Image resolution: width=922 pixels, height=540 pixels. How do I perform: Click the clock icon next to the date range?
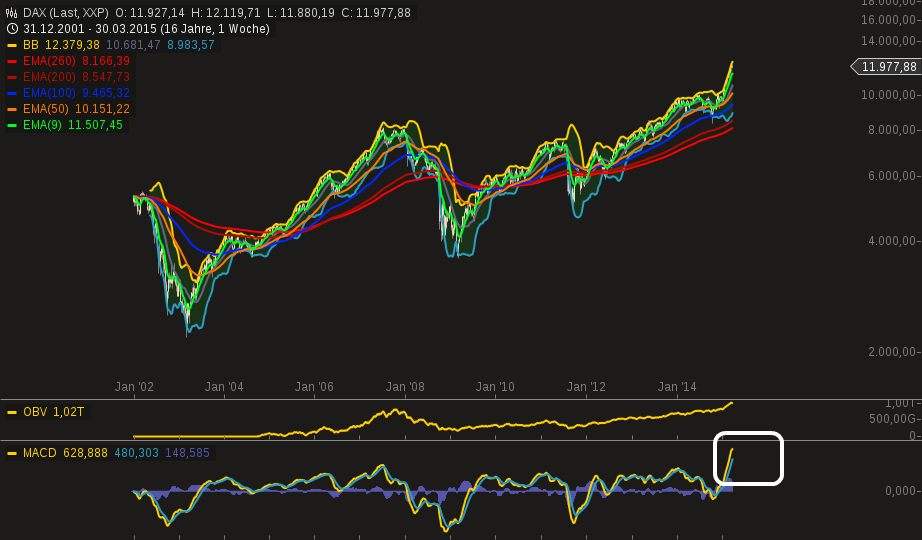click(12, 29)
